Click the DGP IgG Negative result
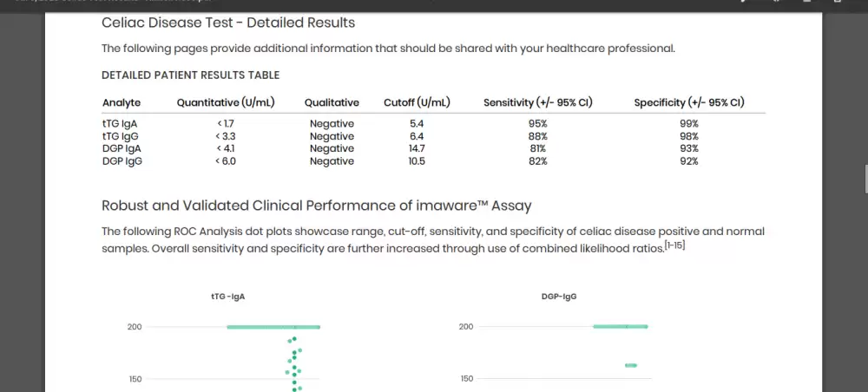 tap(332, 161)
